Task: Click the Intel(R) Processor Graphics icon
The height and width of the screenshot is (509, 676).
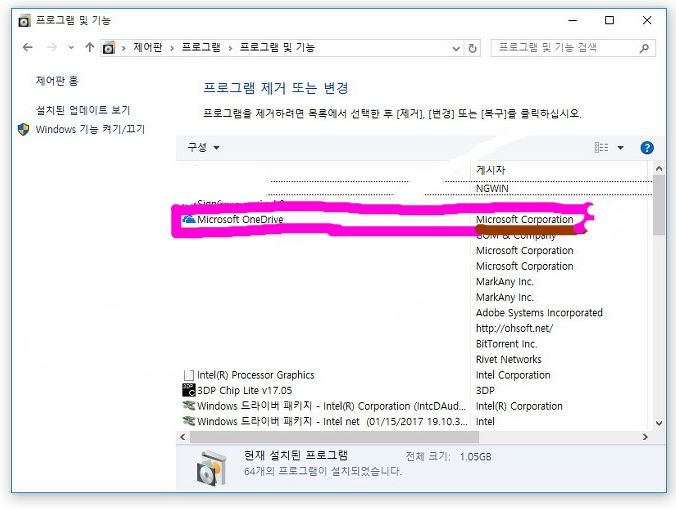Action: [189, 375]
